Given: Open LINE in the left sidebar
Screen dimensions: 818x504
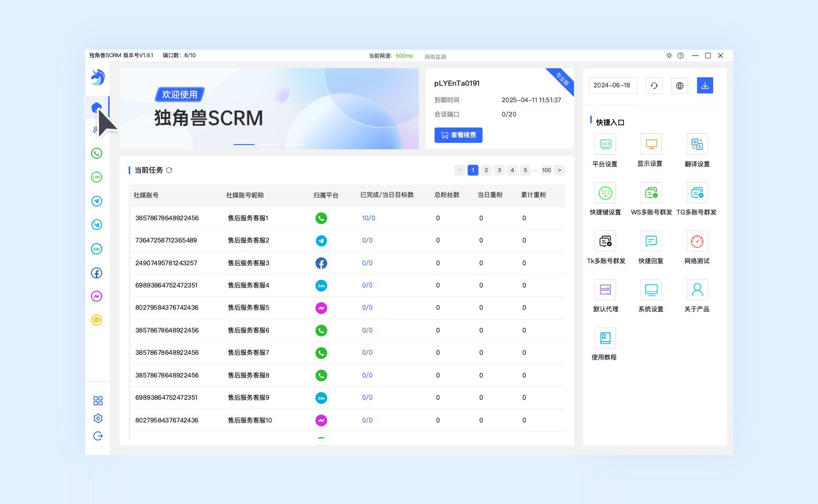Looking at the screenshot, I should click(96, 177).
